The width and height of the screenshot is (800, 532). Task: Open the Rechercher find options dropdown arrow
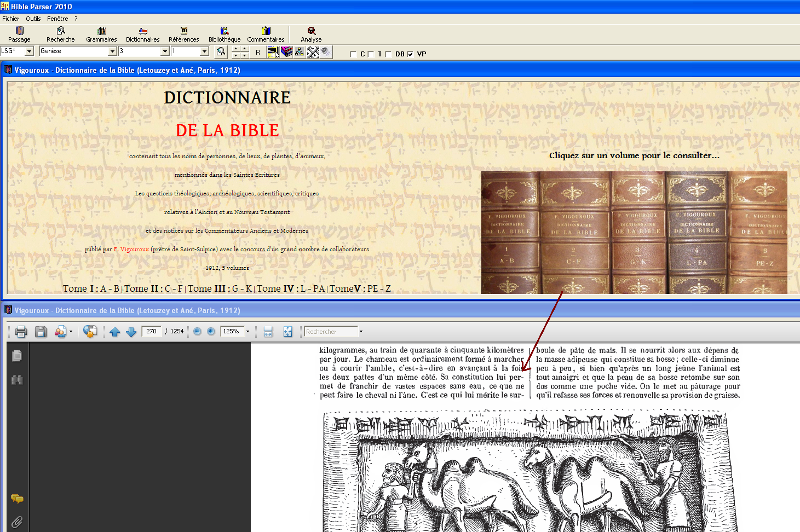(361, 331)
